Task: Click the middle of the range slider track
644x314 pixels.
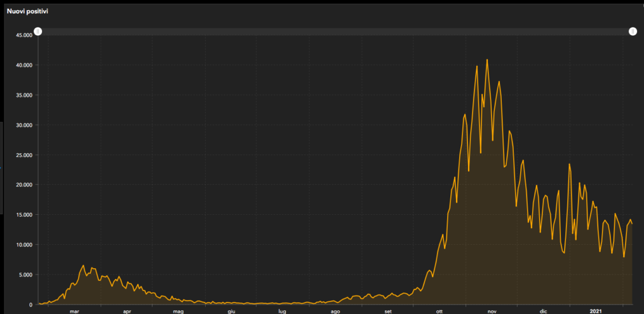Action: (x=335, y=31)
